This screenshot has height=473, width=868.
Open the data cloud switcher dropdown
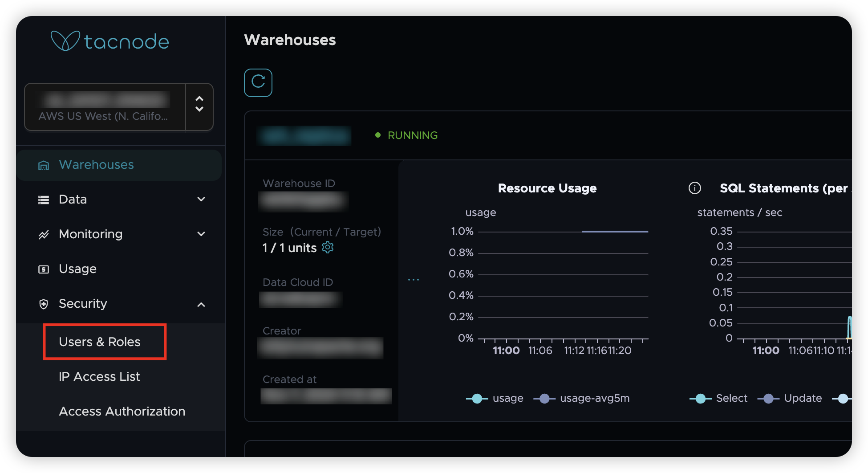pos(199,107)
